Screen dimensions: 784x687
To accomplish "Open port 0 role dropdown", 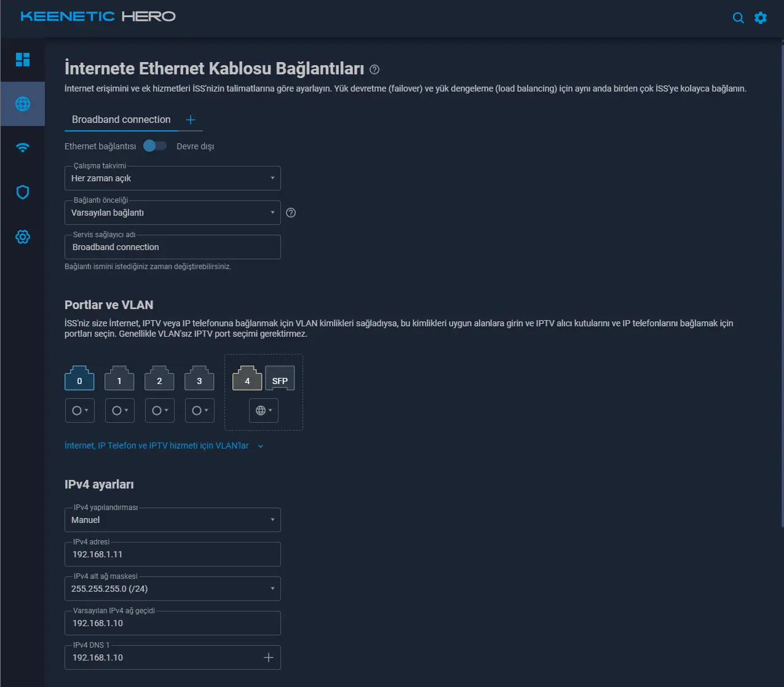I will click(x=80, y=410).
